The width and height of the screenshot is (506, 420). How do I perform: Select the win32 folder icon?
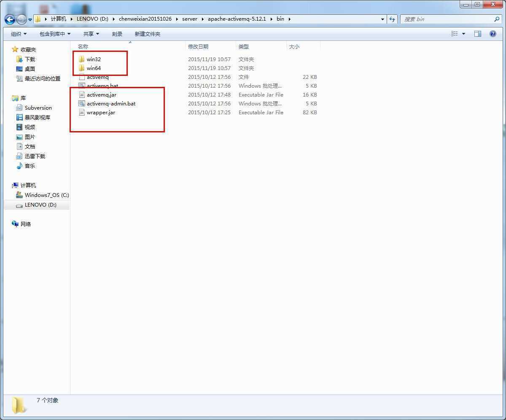point(82,59)
